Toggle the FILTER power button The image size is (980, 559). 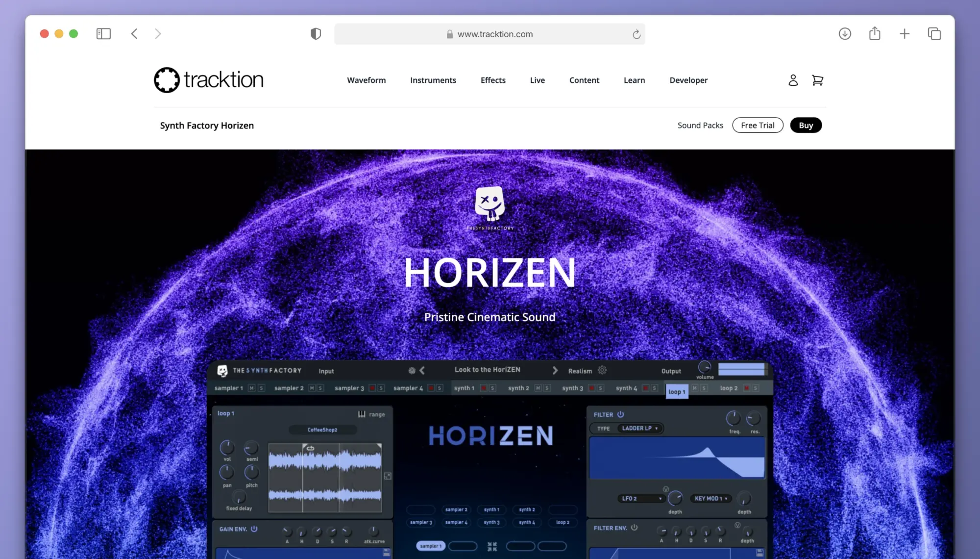(x=620, y=414)
